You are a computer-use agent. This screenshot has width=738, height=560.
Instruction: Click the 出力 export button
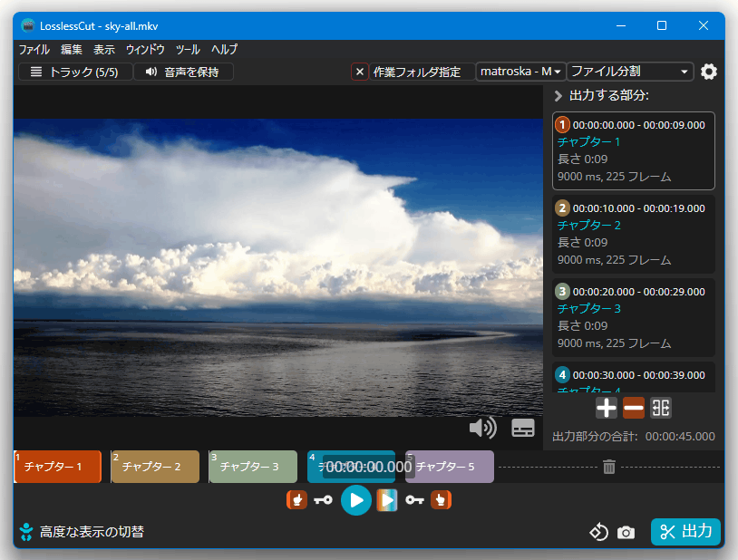tap(685, 532)
